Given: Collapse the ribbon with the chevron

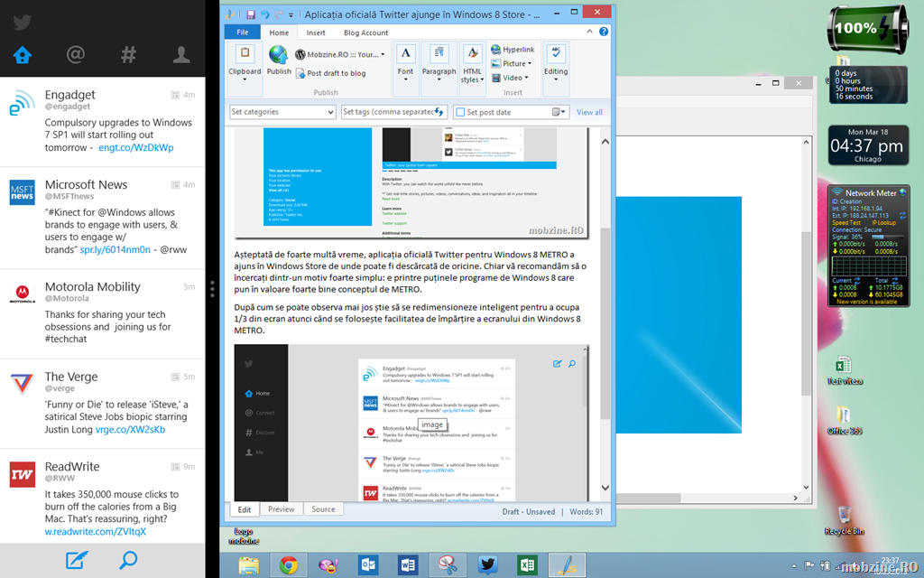Looking at the screenshot, I should pyautogui.click(x=589, y=32).
